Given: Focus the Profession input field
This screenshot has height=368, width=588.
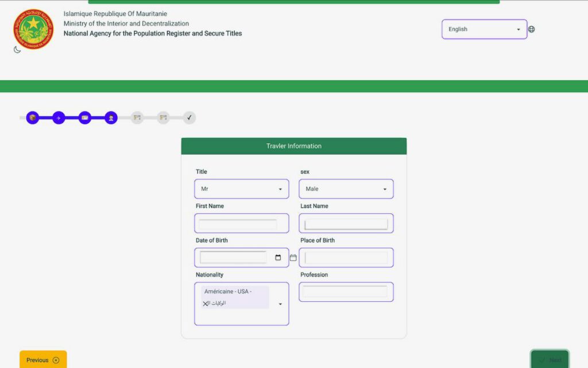Looking at the screenshot, I should pyautogui.click(x=346, y=292).
